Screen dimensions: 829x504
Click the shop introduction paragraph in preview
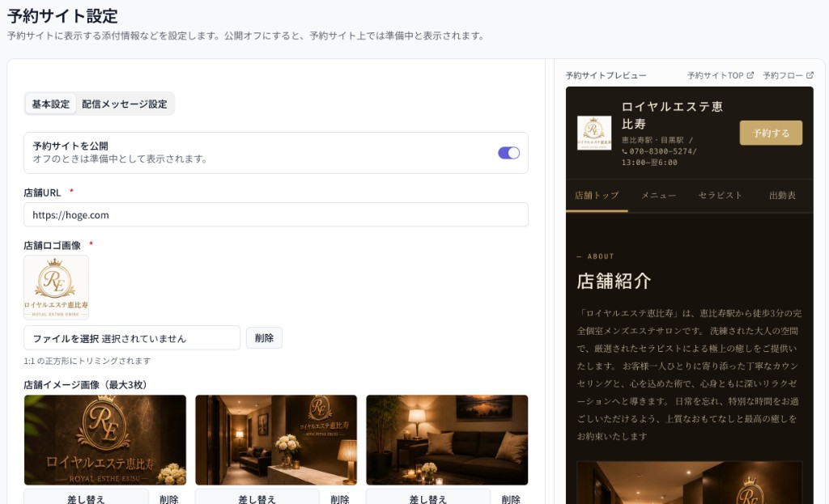690,375
